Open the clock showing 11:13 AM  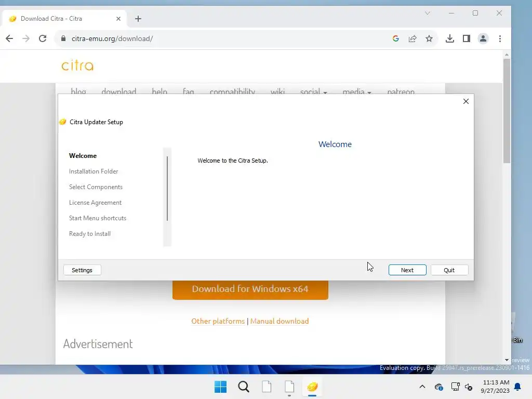pyautogui.click(x=495, y=387)
